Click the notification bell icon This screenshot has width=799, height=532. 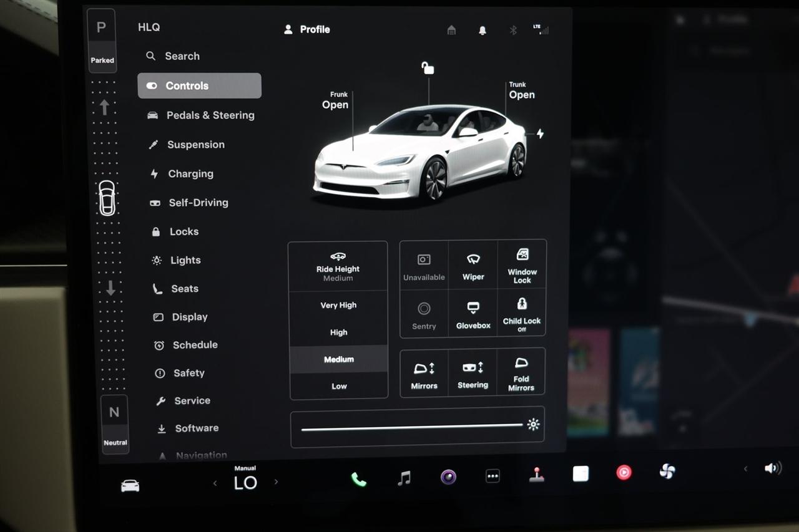point(482,31)
